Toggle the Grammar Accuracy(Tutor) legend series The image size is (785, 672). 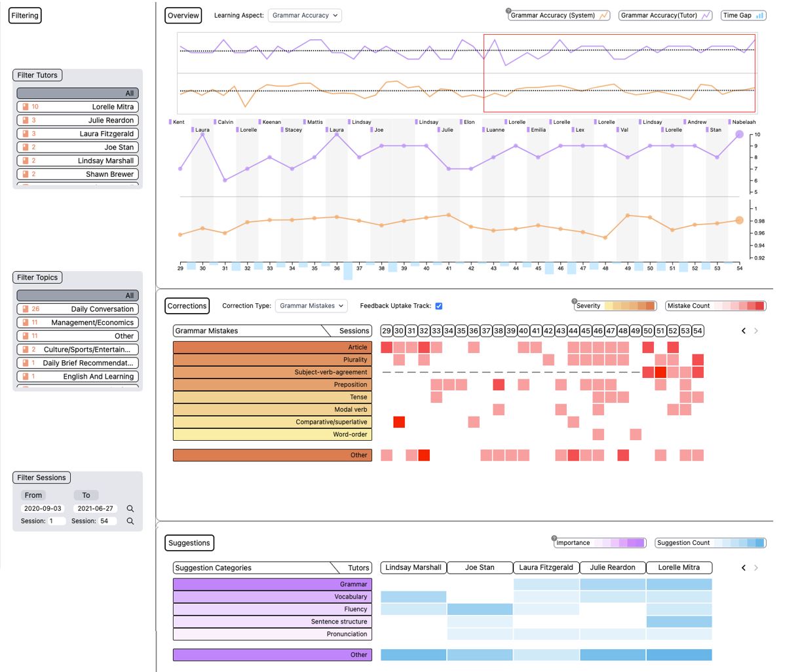point(665,16)
